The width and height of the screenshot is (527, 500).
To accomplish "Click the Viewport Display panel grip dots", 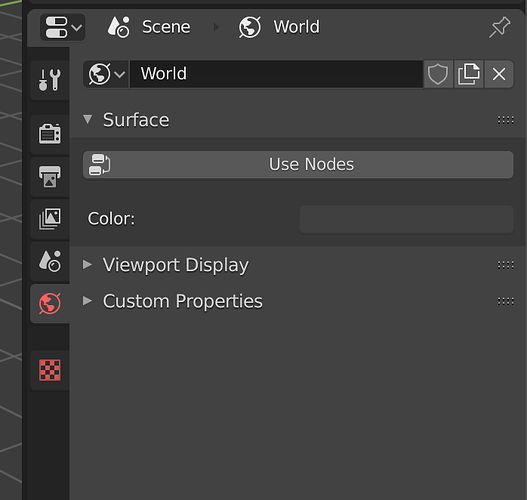I will tap(505, 265).
